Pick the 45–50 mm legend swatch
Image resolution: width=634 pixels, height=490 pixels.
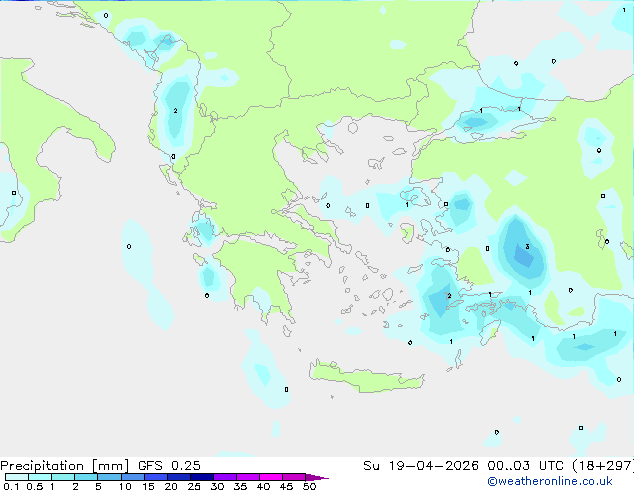pos(294,477)
